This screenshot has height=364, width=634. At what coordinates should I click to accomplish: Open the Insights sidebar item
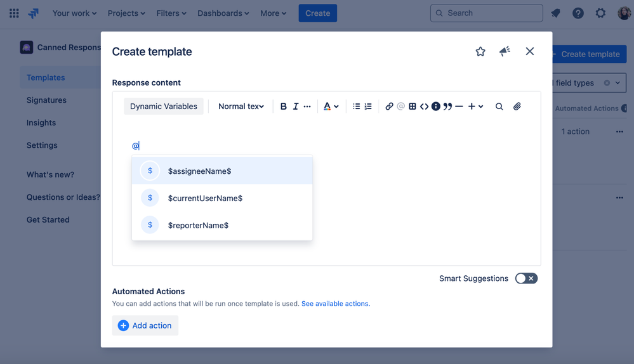click(41, 122)
